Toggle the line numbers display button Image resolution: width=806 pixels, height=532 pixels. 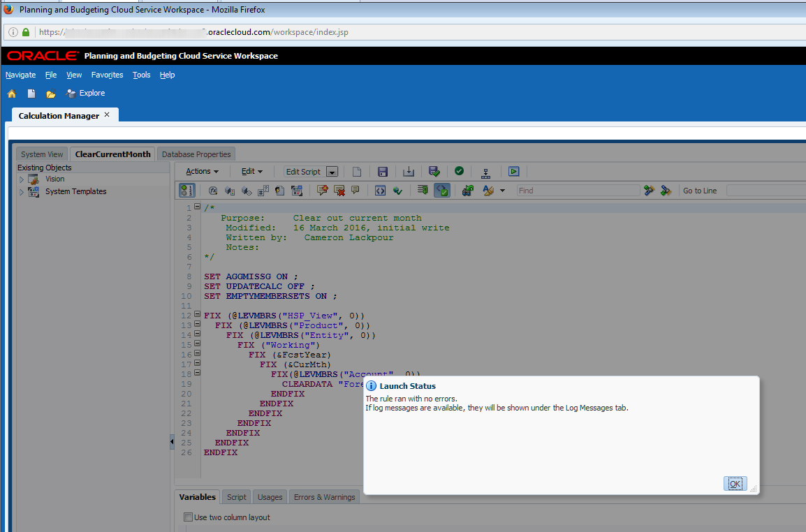pos(186,191)
